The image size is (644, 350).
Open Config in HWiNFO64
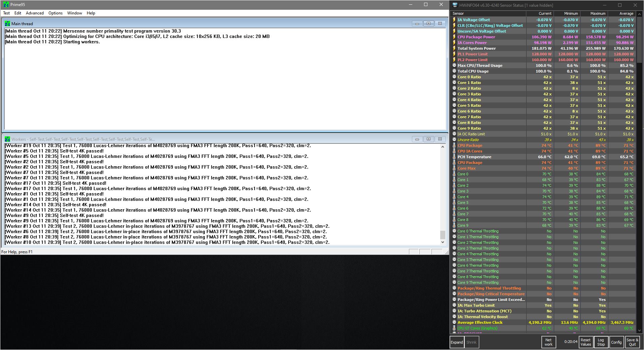pyautogui.click(x=616, y=342)
